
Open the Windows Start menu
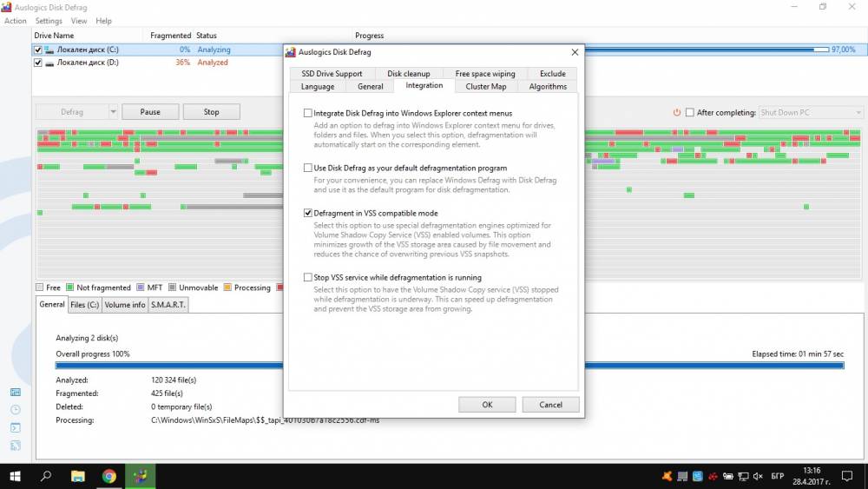point(16,476)
